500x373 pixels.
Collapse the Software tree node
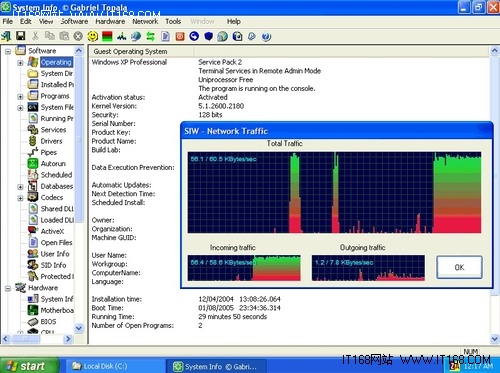pos(8,51)
